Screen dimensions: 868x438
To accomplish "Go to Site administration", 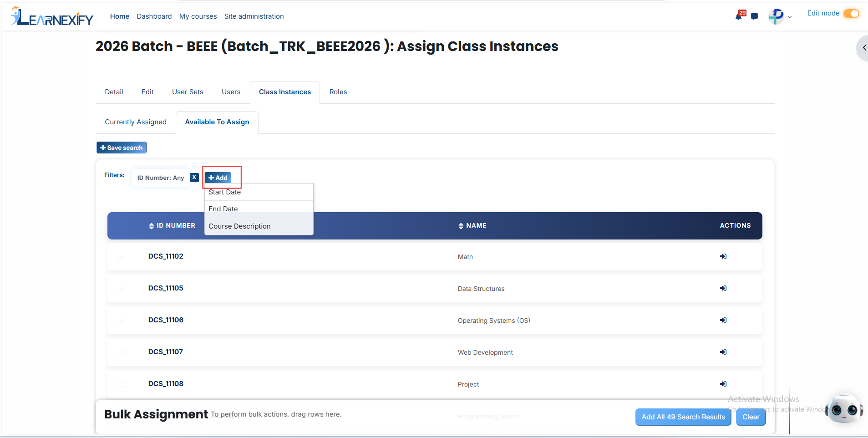I will click(254, 16).
